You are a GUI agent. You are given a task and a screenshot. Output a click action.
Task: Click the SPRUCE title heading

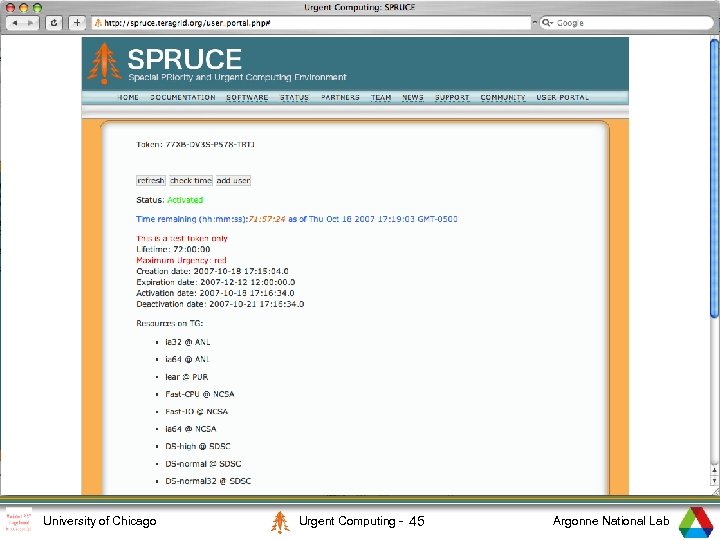pos(185,59)
